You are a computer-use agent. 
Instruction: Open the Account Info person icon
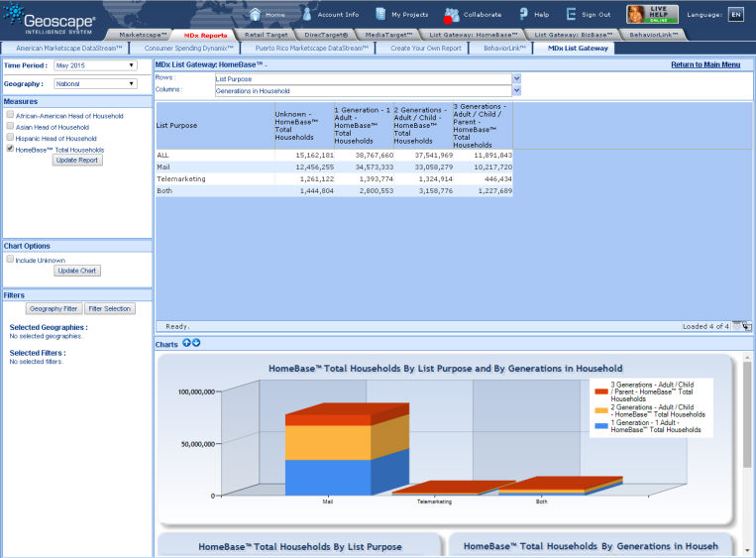[307, 15]
